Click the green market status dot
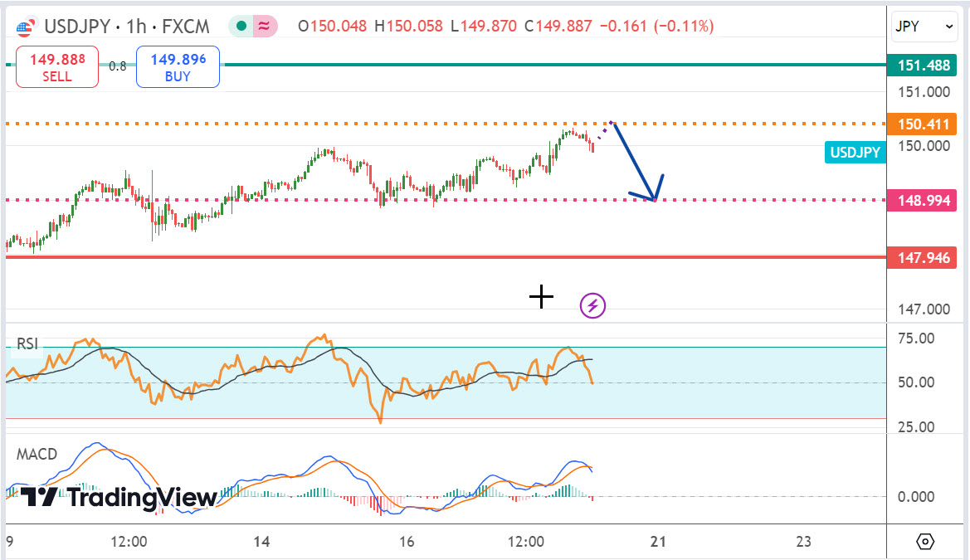The width and height of the screenshot is (970, 560). 241,27
